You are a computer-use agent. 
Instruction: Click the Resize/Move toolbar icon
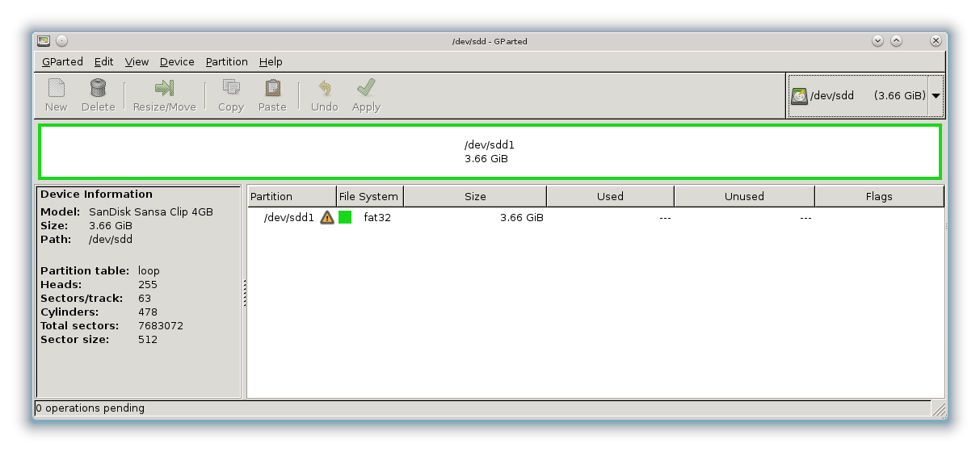pyautogui.click(x=164, y=88)
